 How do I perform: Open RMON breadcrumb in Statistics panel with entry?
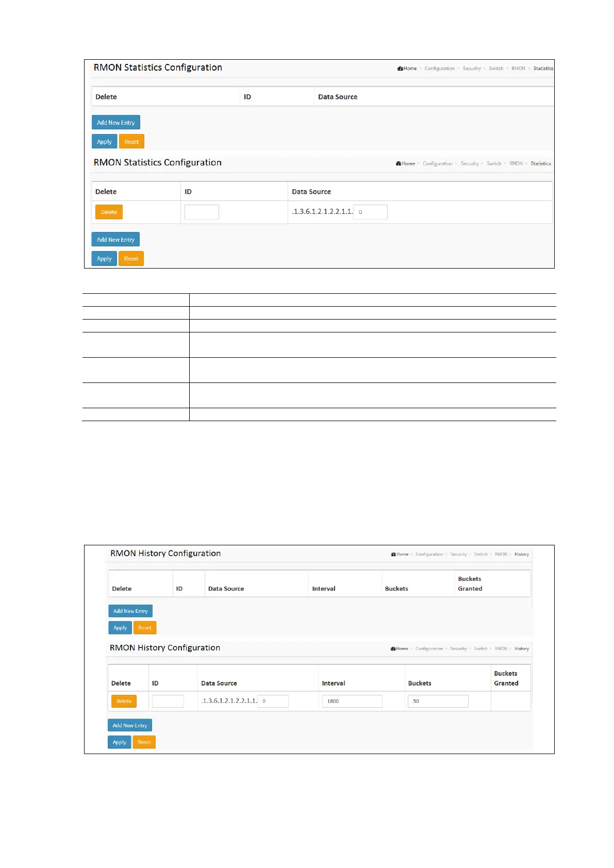(x=516, y=164)
